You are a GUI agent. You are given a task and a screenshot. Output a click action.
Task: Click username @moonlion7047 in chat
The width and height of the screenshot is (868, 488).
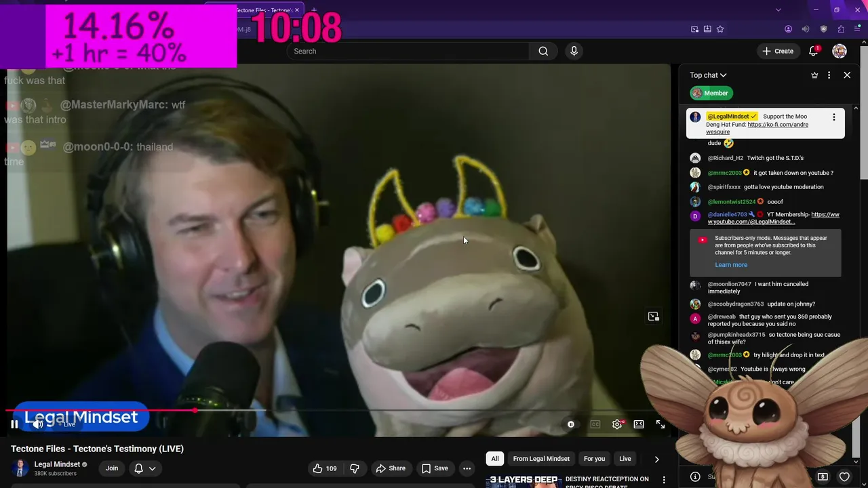(729, 285)
